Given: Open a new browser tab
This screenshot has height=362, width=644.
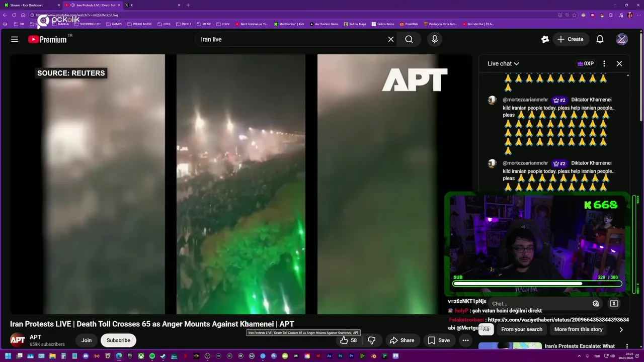Looking at the screenshot, I should pos(188,5).
